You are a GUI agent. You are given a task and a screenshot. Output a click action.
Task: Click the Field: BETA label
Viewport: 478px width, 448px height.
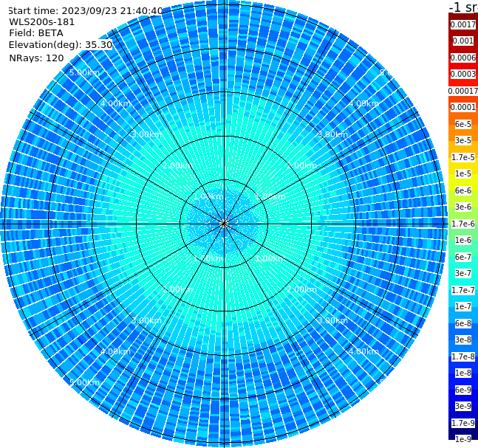click(x=36, y=33)
